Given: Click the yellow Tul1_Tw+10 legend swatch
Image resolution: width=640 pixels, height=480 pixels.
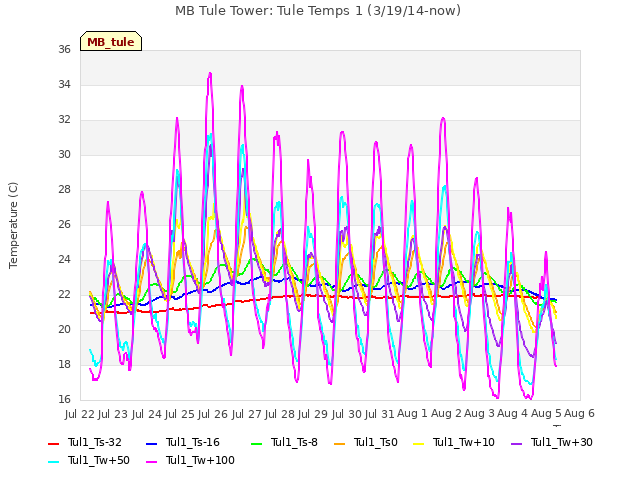Looking at the screenshot, I should (x=419, y=443).
